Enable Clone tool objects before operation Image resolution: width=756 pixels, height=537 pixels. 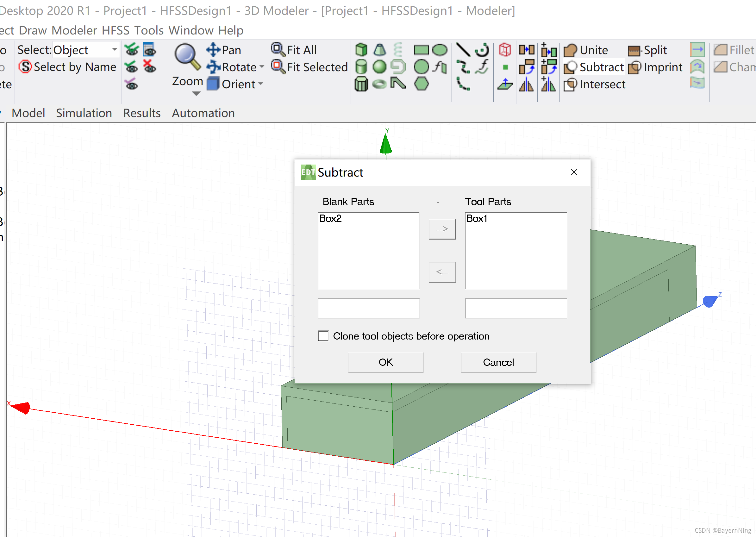point(323,335)
